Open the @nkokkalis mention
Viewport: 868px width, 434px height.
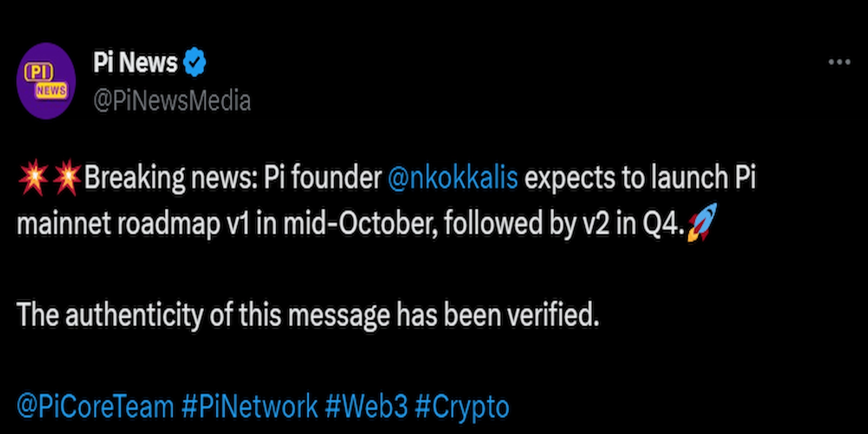coord(453,178)
